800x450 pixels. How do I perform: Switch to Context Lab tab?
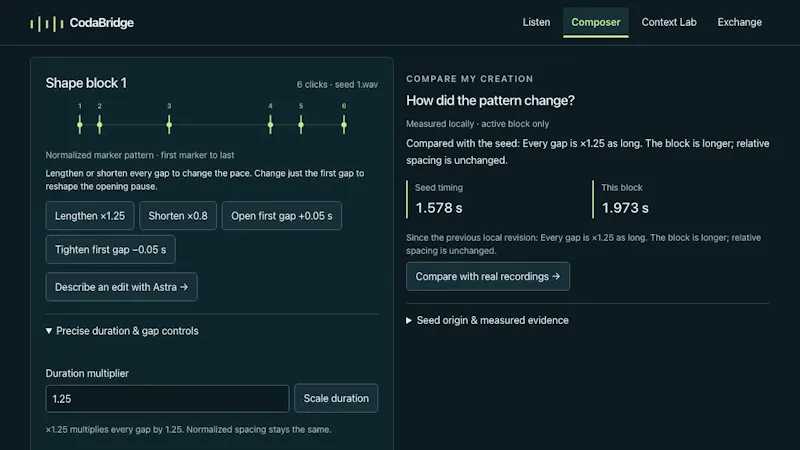[669, 22]
